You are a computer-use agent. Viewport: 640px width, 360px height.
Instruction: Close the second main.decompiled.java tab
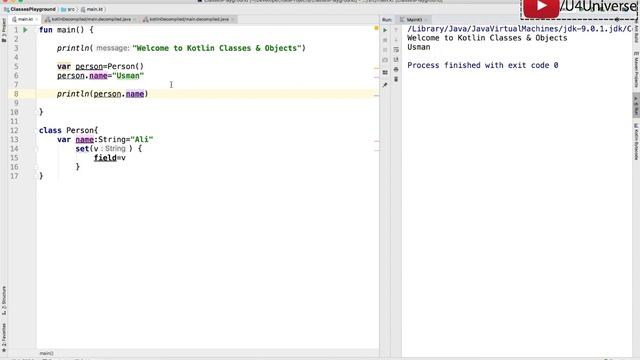[x=233, y=19]
